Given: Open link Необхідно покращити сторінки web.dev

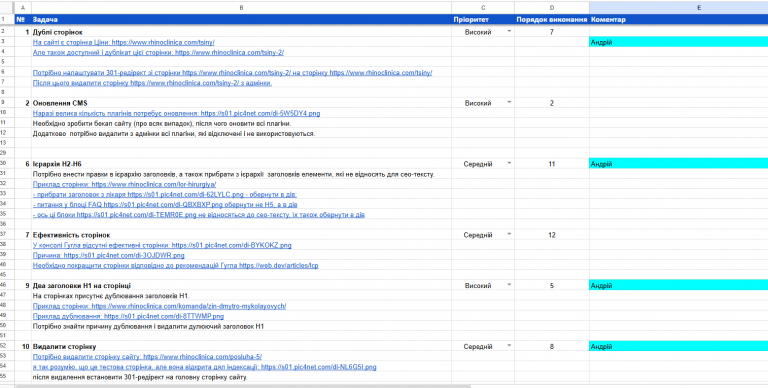Looking at the screenshot, I should tap(175, 266).
